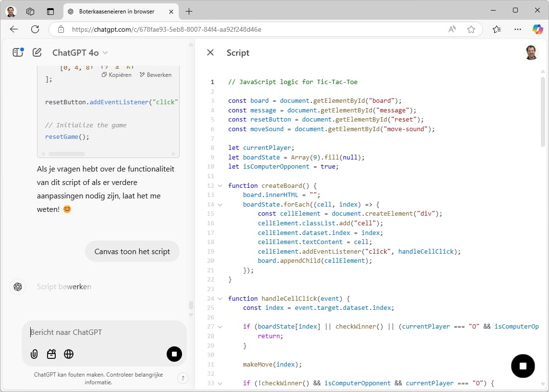Click Bewerken to edit the code

[156, 75]
